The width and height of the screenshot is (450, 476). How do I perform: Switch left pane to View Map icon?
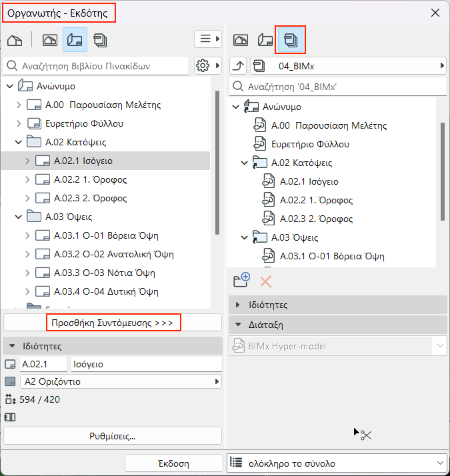click(x=50, y=40)
